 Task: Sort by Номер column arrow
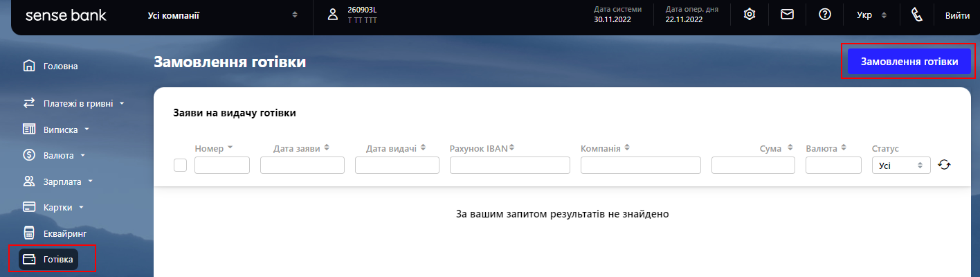click(230, 148)
